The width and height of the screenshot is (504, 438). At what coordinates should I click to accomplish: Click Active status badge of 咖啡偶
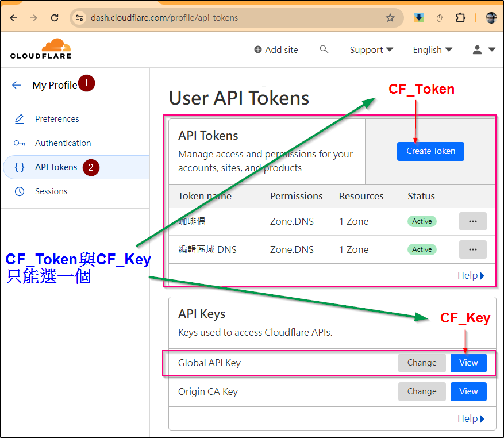pyautogui.click(x=422, y=221)
